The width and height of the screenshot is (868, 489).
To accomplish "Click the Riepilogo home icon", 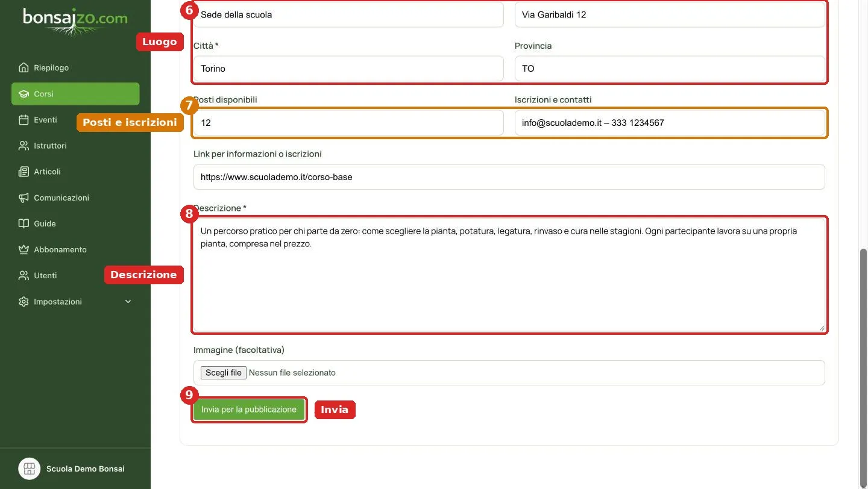I will [24, 67].
